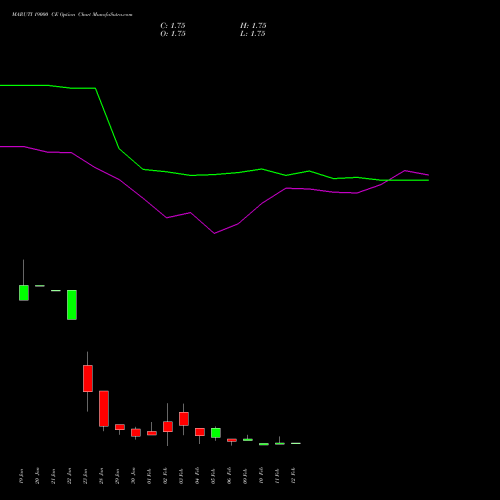
Task: Click the close value "C: 1.75"
Action: pyautogui.click(x=173, y=26)
